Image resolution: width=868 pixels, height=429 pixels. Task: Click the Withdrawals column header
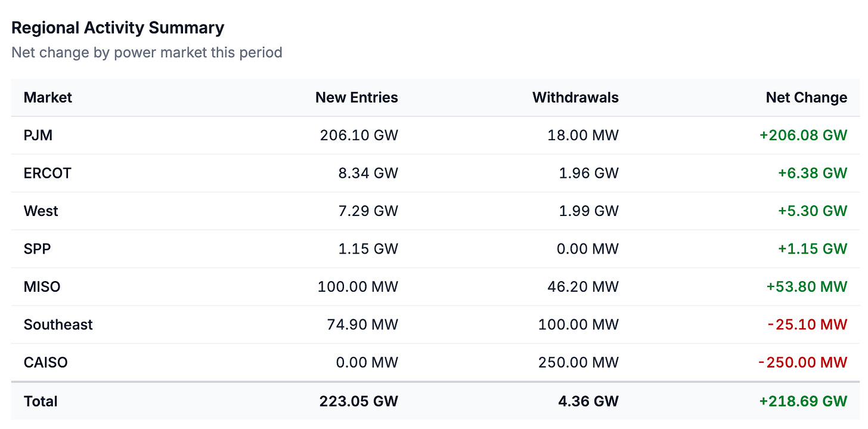click(x=575, y=97)
